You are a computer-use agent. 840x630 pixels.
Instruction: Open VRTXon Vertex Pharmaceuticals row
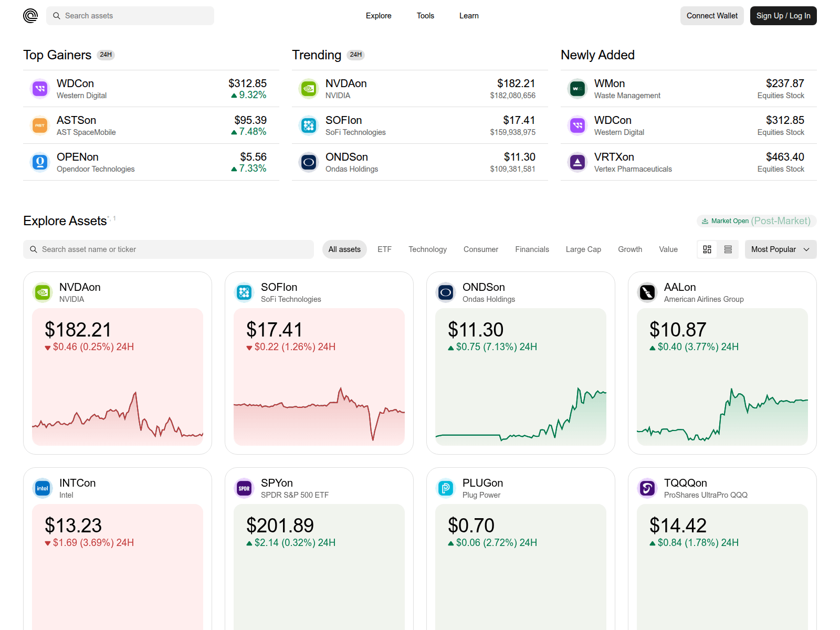click(689, 162)
